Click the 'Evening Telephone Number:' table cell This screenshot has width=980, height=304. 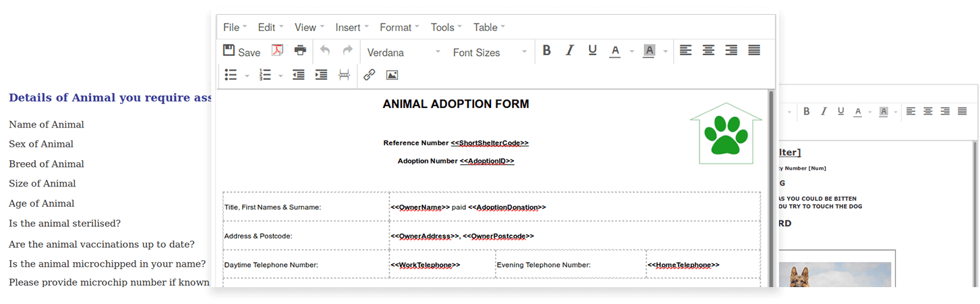(x=571, y=264)
